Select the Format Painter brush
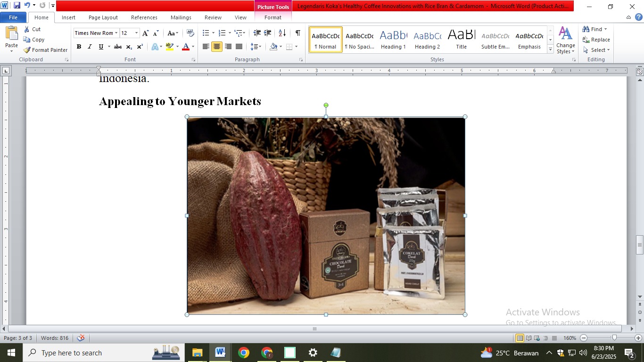Image resolution: width=644 pixels, height=362 pixels. pyautogui.click(x=45, y=50)
